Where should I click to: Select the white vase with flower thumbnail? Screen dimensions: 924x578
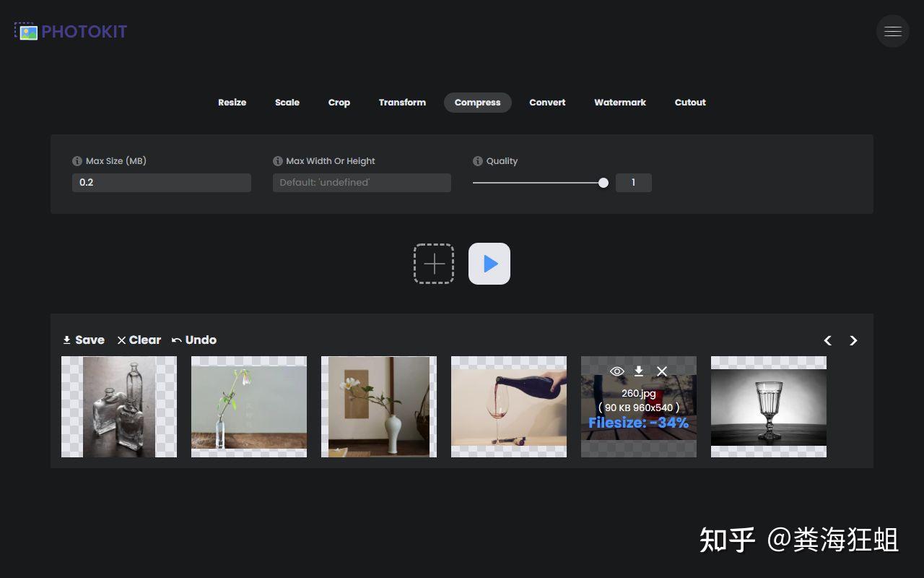[379, 407]
